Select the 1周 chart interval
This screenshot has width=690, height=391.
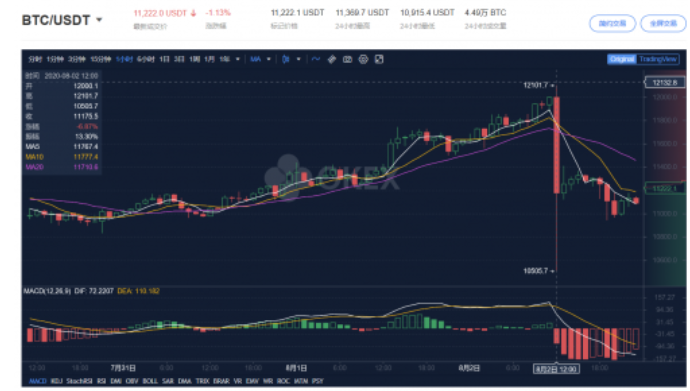pos(195,59)
